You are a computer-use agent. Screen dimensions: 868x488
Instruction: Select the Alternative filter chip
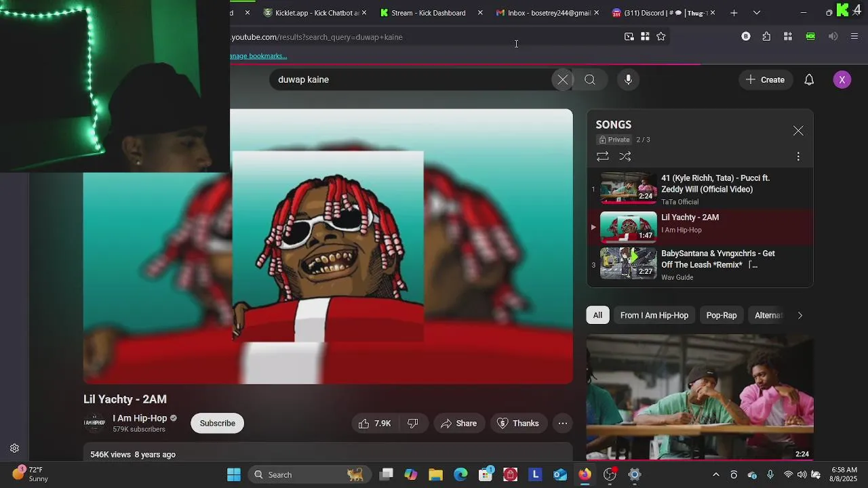pyautogui.click(x=768, y=315)
